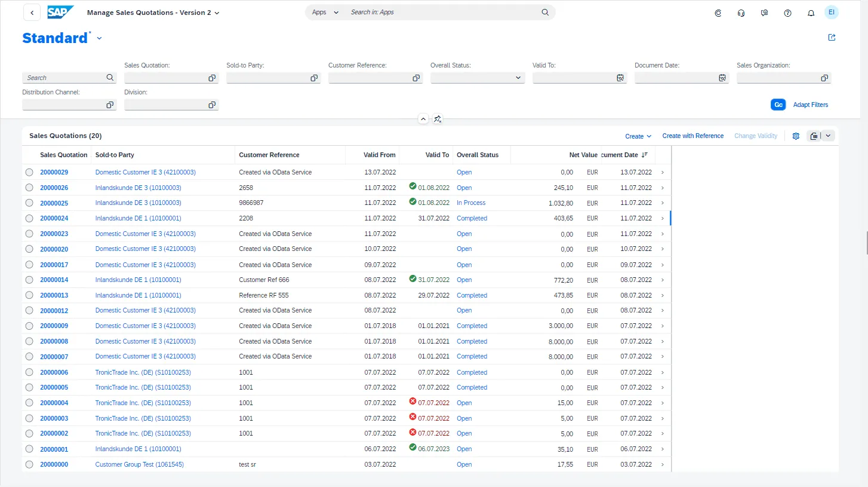The height and width of the screenshot is (487, 868).
Task: Collapse the filter header with up chevron
Action: (x=423, y=119)
